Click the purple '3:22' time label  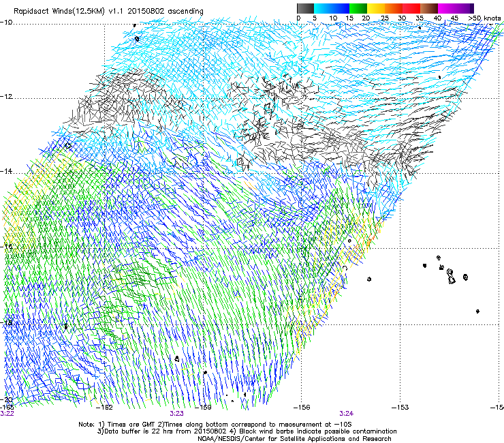click(7, 414)
